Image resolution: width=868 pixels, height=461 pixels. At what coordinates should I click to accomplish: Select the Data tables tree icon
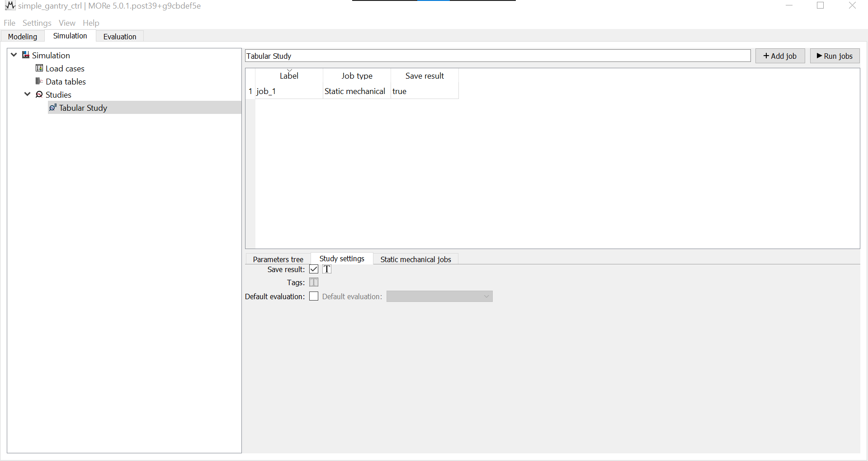click(39, 81)
